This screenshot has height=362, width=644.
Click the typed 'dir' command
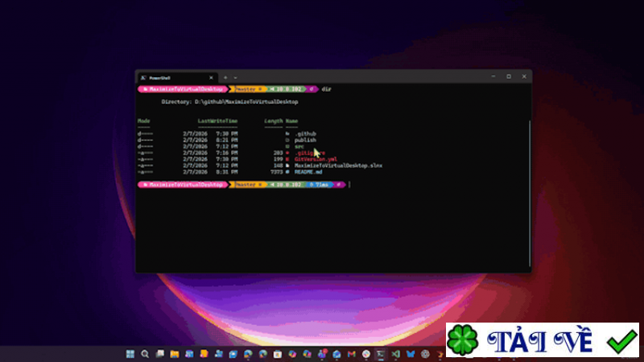click(x=326, y=89)
